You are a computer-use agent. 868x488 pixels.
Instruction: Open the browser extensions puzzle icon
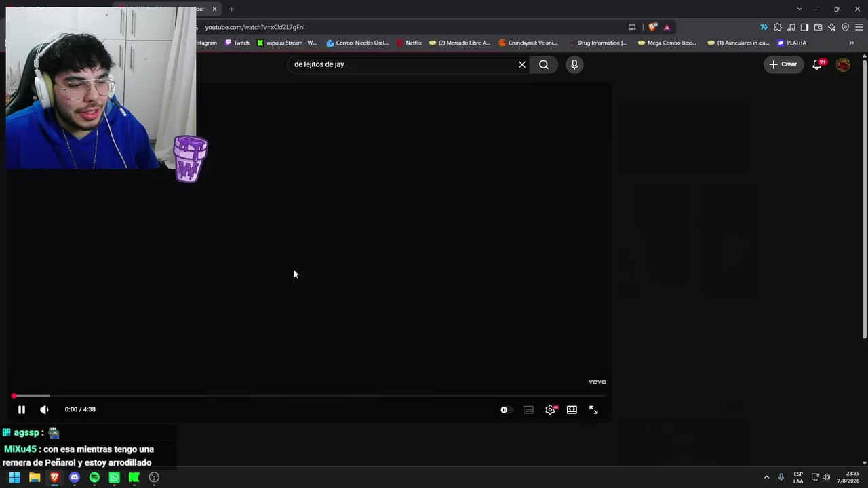point(778,27)
